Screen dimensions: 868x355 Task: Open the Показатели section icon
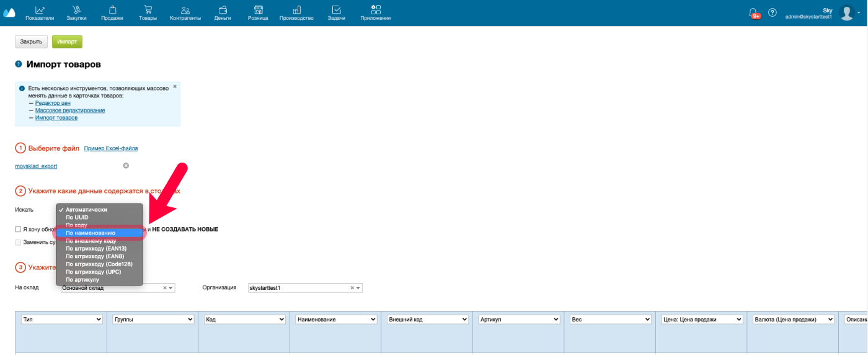point(40,10)
